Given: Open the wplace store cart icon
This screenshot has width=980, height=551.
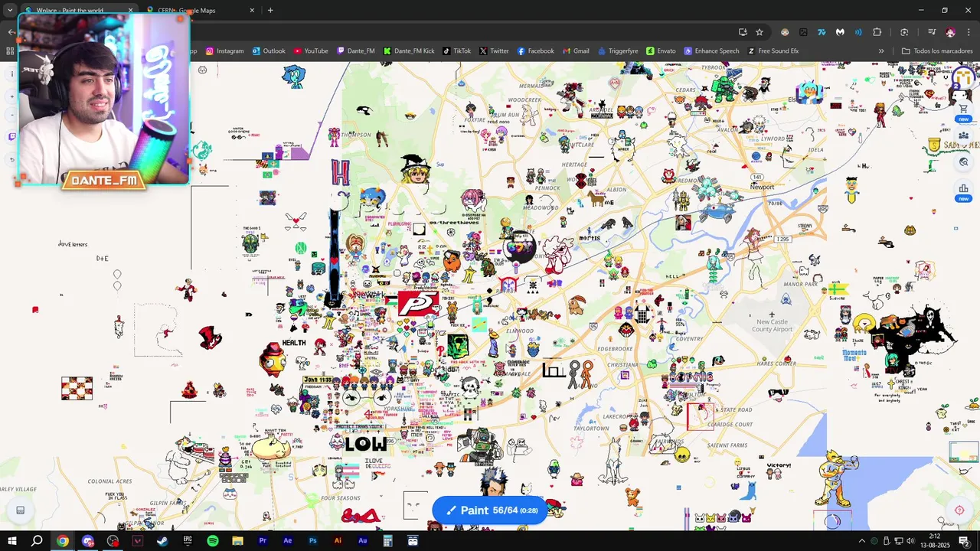Looking at the screenshot, I should coord(963,109).
